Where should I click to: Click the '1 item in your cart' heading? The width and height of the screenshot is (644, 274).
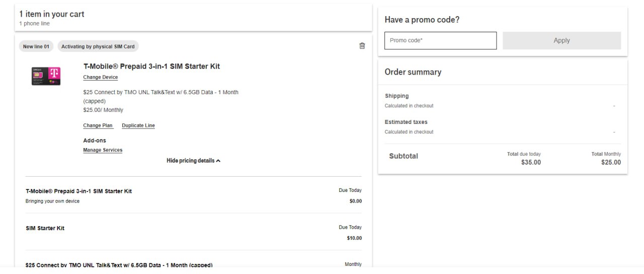pyautogui.click(x=52, y=14)
